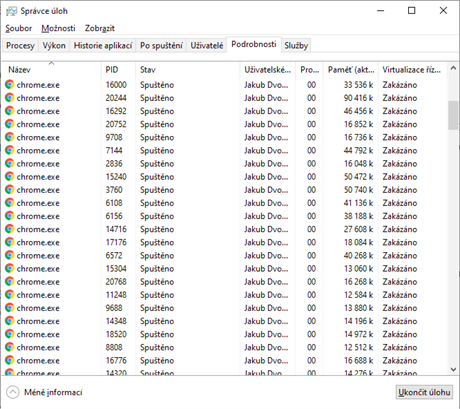Click the PID value 14716

pyautogui.click(x=116, y=229)
